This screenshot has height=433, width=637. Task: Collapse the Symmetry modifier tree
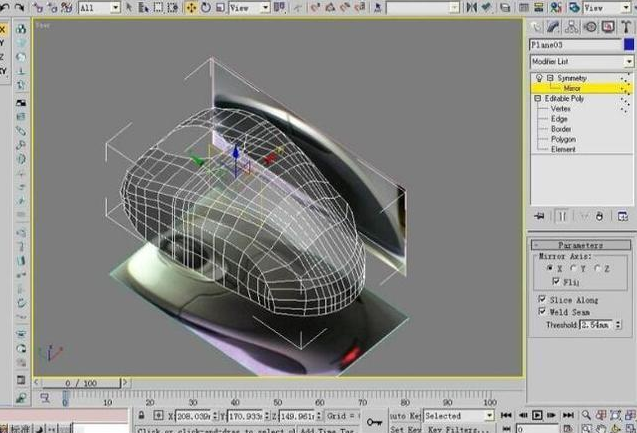point(550,78)
